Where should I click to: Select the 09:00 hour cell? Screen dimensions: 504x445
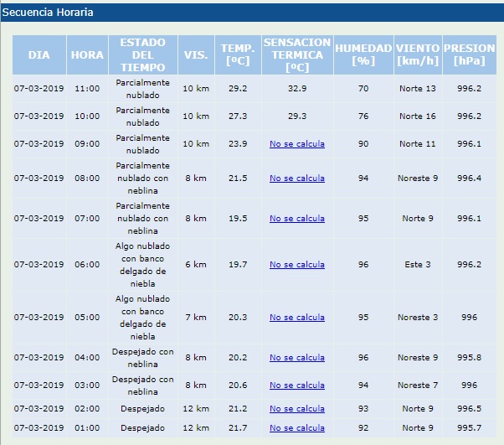click(87, 144)
